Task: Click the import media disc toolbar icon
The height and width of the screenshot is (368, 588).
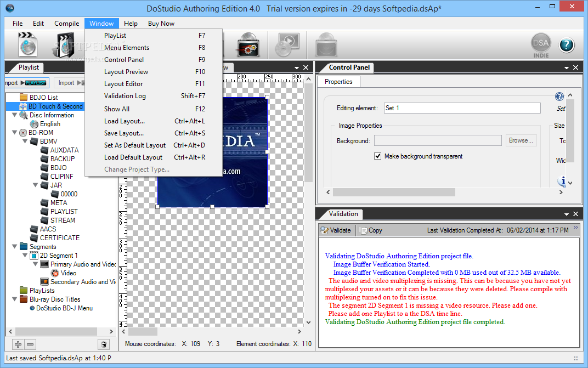Action: [x=27, y=44]
